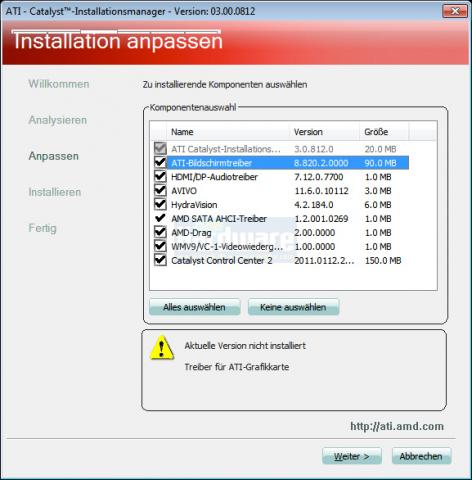
Task: Select the Installieren step in the sidebar
Action: tap(55, 192)
